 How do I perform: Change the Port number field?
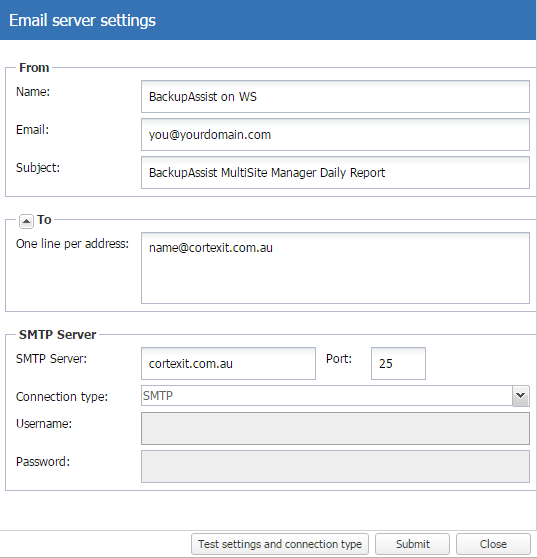coord(398,363)
